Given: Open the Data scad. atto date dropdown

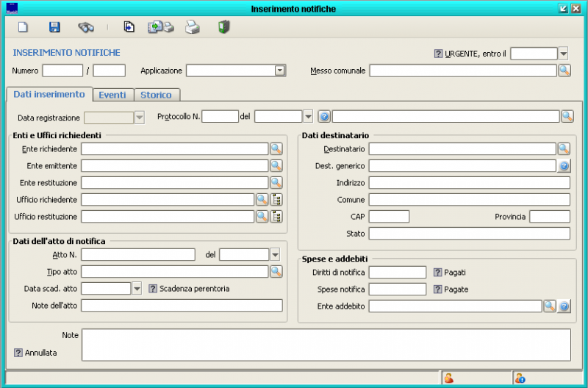Looking at the screenshot, I should [x=136, y=289].
